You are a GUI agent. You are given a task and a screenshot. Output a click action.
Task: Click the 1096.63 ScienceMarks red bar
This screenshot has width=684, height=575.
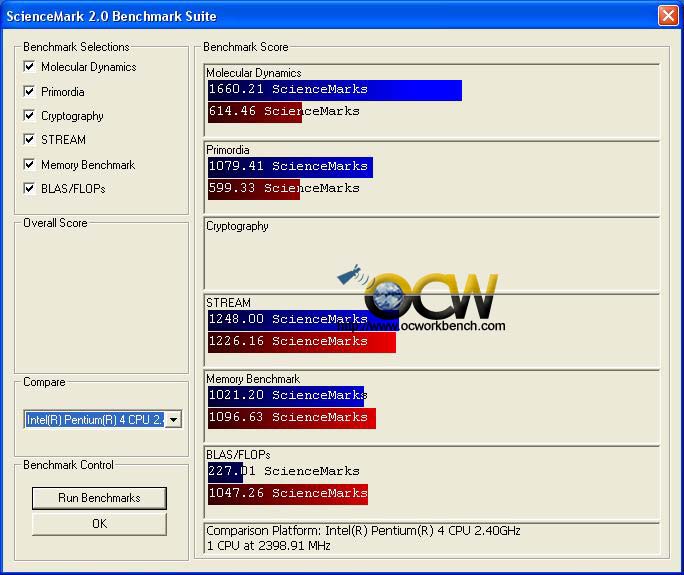pyautogui.click(x=292, y=418)
